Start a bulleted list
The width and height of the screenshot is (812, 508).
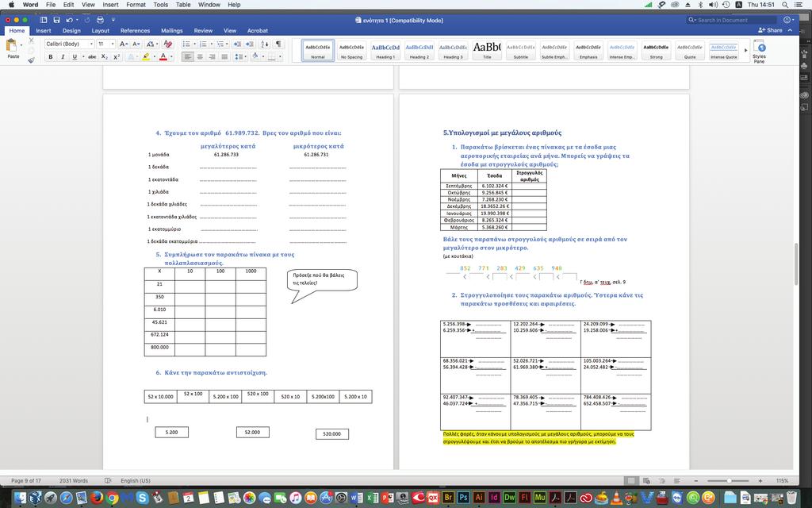click(186, 44)
